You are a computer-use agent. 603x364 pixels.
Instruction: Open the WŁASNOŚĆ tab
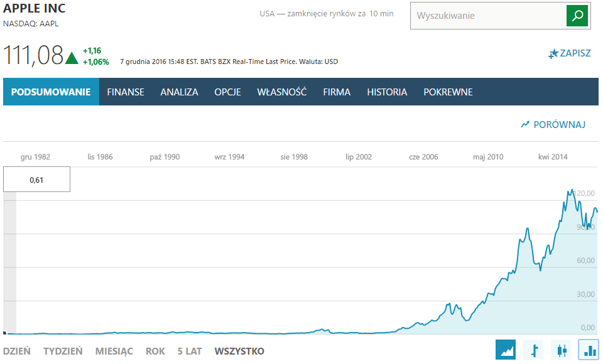click(282, 92)
